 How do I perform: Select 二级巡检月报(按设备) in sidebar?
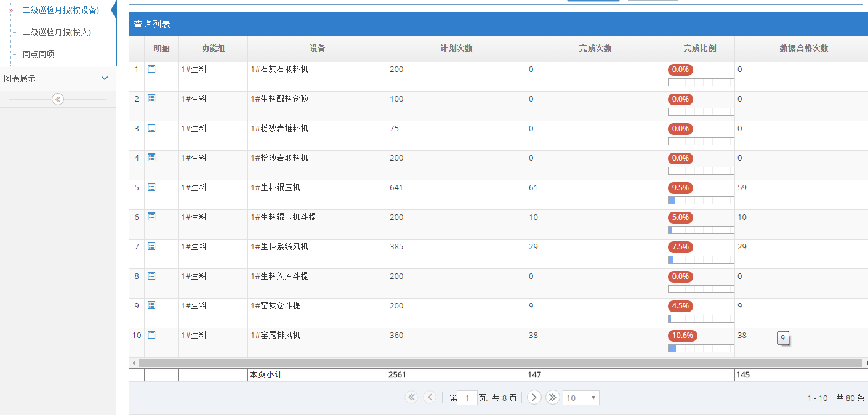coord(60,10)
